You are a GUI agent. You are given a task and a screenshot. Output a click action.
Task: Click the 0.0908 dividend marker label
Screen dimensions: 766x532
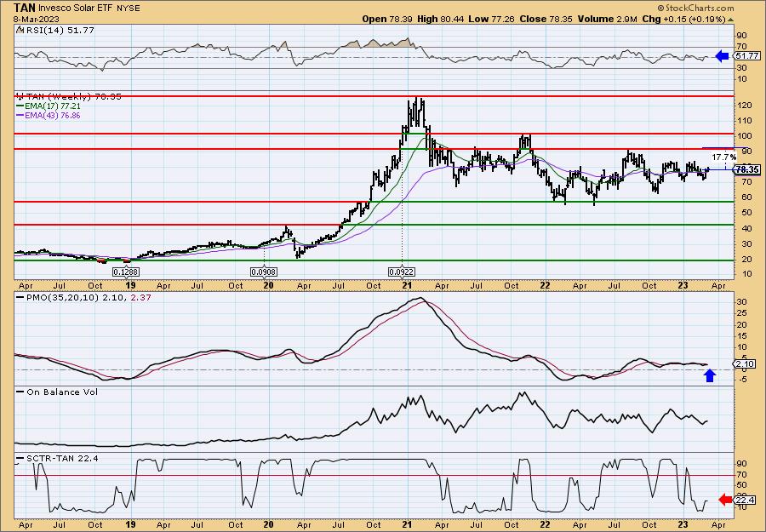click(x=264, y=272)
